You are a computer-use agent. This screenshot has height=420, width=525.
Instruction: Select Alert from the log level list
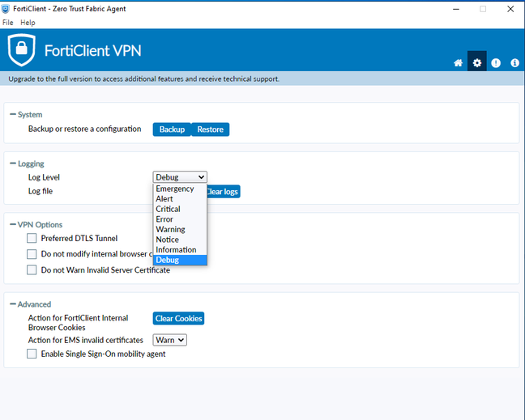coord(180,198)
